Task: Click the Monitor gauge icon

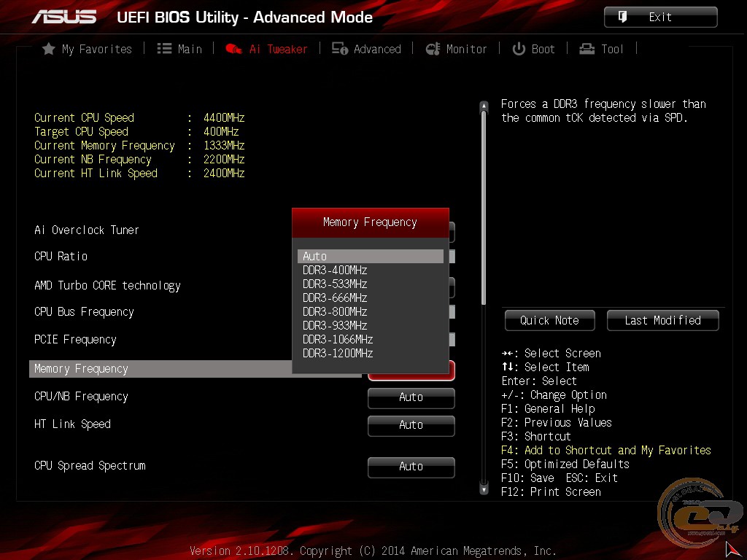Action: click(433, 49)
